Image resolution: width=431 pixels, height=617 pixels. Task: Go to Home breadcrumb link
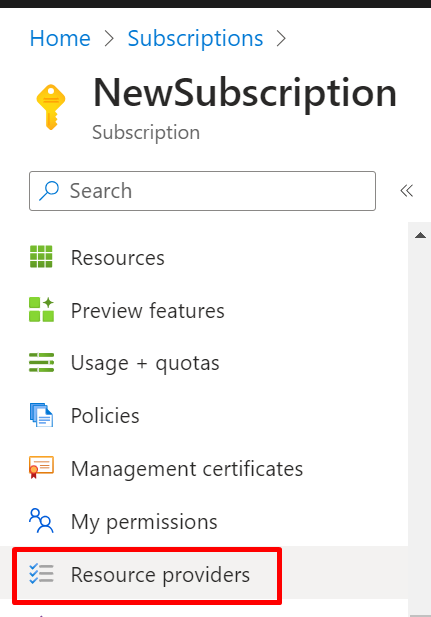point(60,39)
